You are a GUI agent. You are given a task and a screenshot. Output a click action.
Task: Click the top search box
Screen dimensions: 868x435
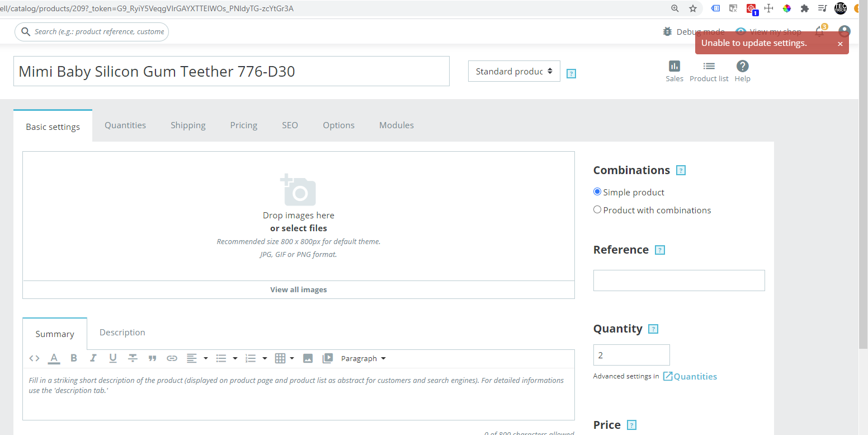click(x=92, y=32)
